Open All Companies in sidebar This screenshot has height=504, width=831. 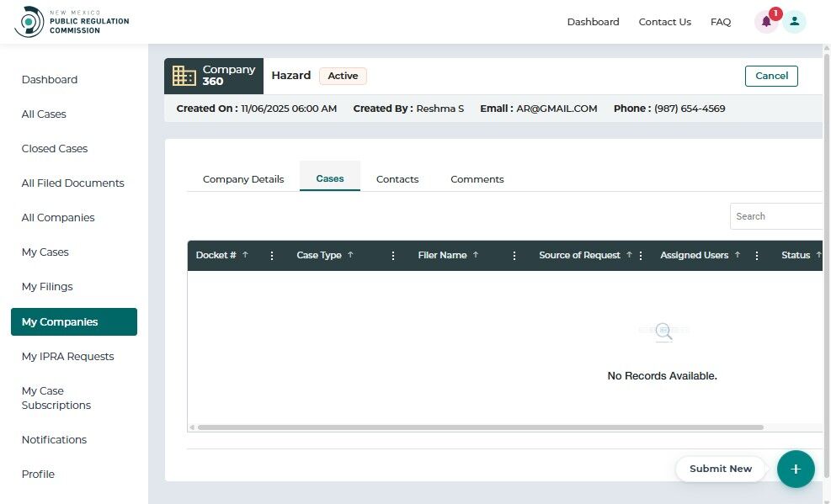[x=58, y=218]
